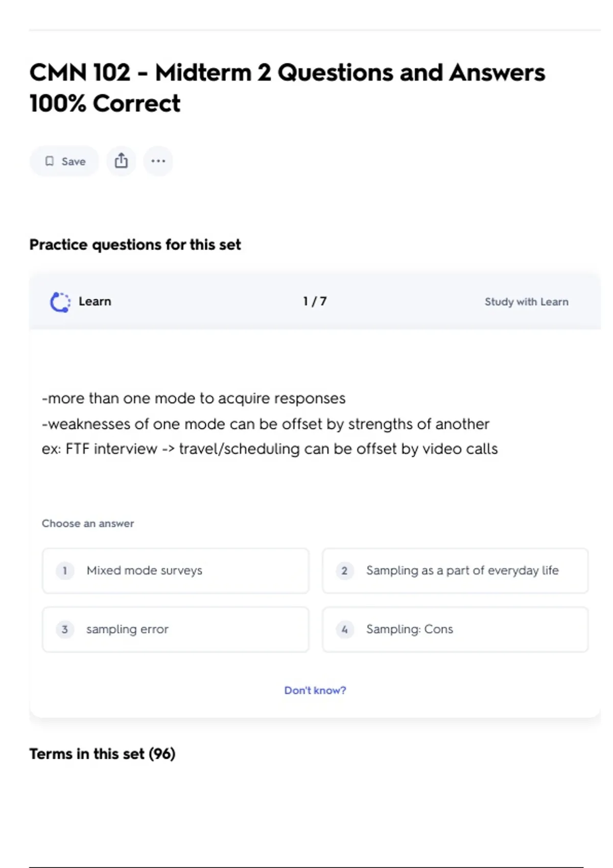Pick the "sampling error" answer option

click(128, 629)
